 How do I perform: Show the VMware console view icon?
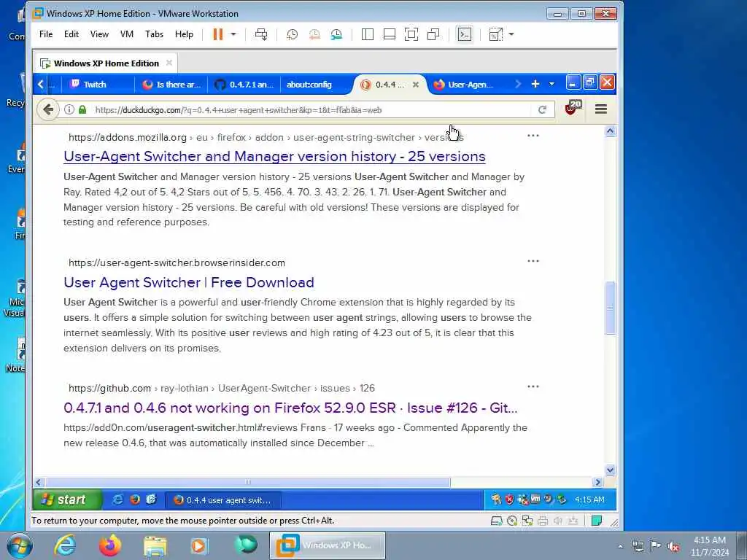point(465,34)
